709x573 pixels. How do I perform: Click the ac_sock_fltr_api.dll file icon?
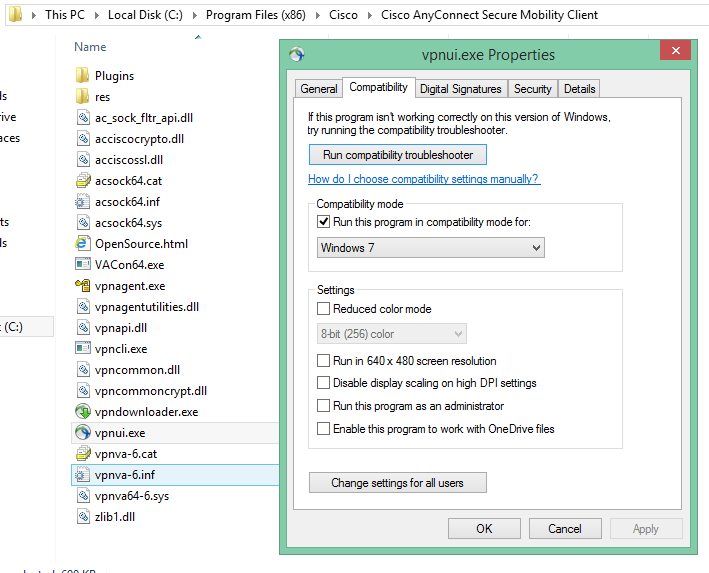(82, 118)
